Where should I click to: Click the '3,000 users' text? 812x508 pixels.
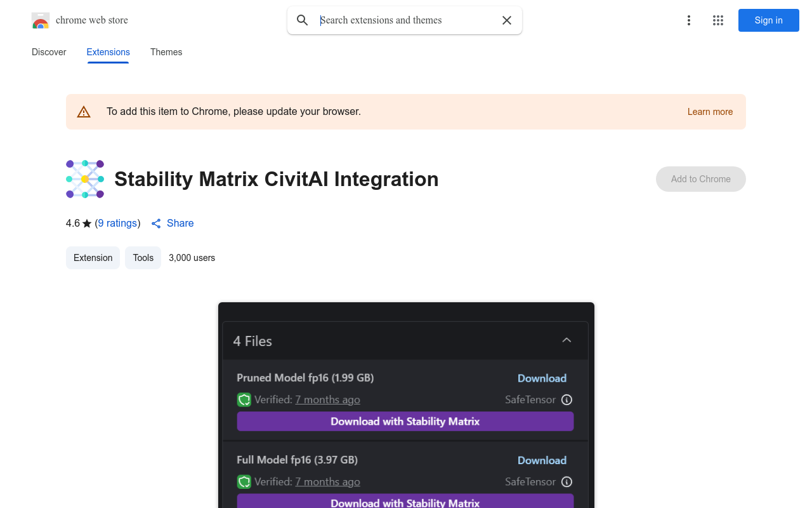point(192,258)
